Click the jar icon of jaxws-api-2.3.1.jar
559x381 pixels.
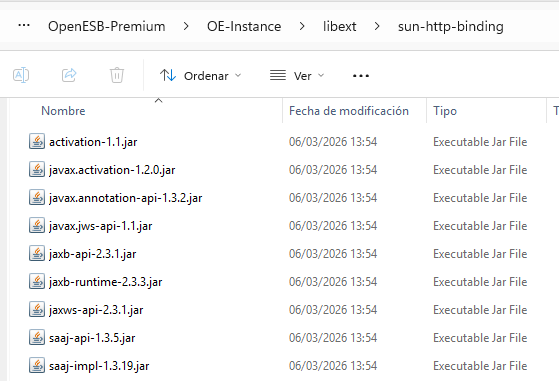(37, 309)
